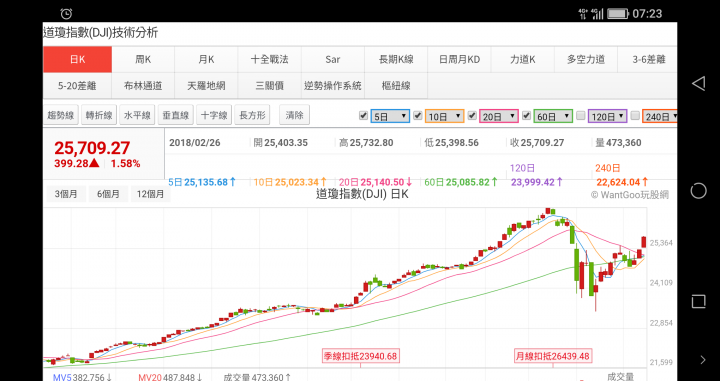
Task: Click the 20日 25,140.50 average value
Action: pyautogui.click(x=376, y=182)
